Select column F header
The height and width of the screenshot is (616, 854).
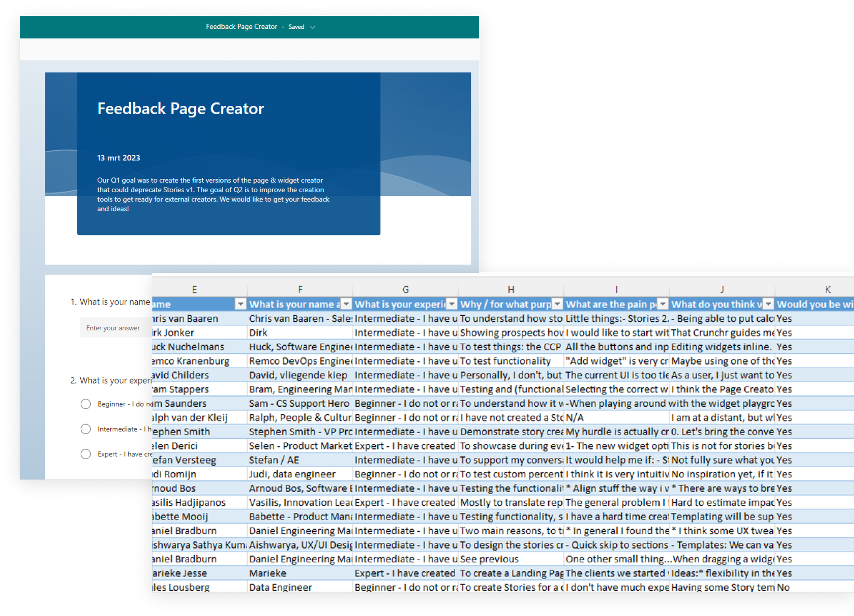click(300, 289)
